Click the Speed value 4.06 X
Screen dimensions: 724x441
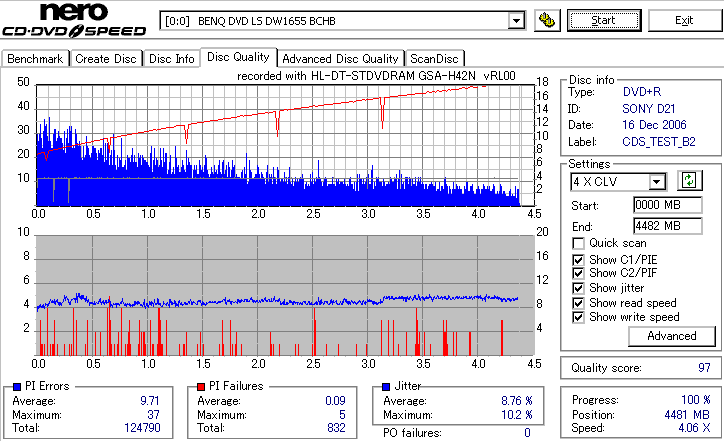(x=694, y=428)
